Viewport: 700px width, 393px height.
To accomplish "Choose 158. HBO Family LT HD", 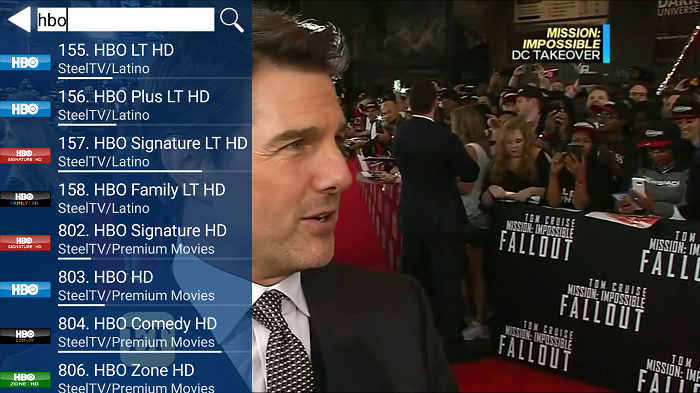I will click(126, 197).
